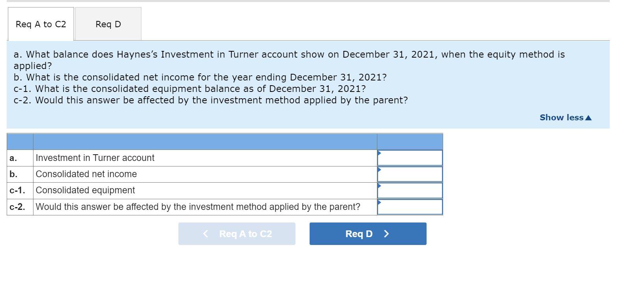644x301 pixels.
Task: Select row b in the answer table
Action: pyautogui.click(x=13, y=174)
